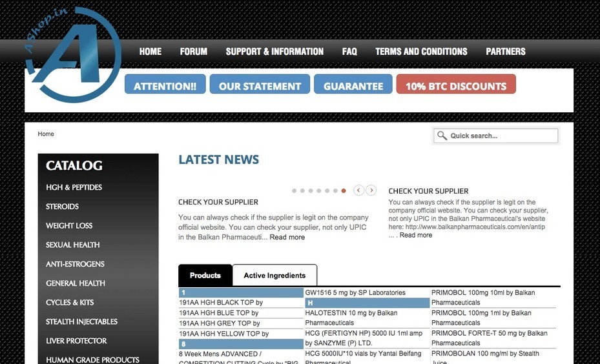Open Support & Information menu
The image size is (600, 364).
pyautogui.click(x=274, y=52)
